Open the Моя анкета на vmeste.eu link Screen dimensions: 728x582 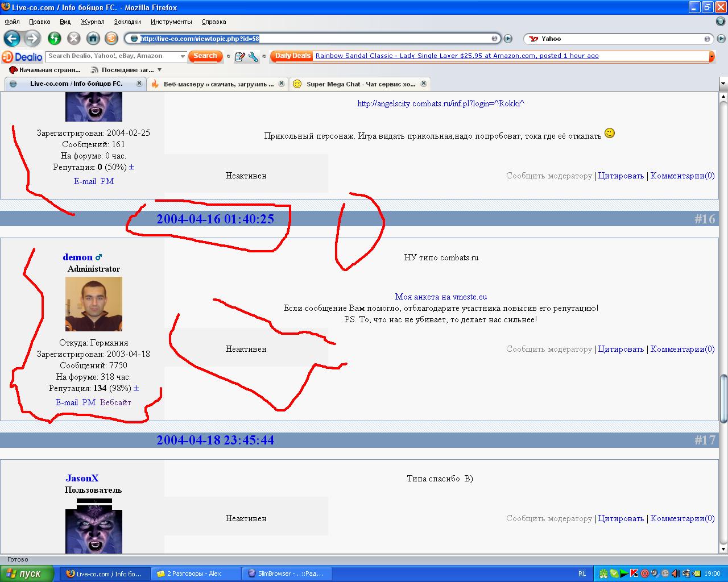pyautogui.click(x=441, y=297)
